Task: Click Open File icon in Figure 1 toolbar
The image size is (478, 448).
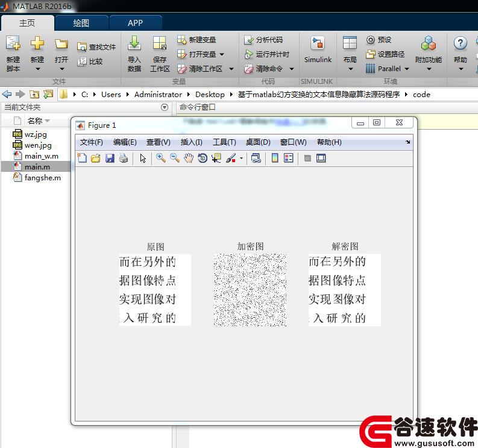Action: tap(95, 158)
